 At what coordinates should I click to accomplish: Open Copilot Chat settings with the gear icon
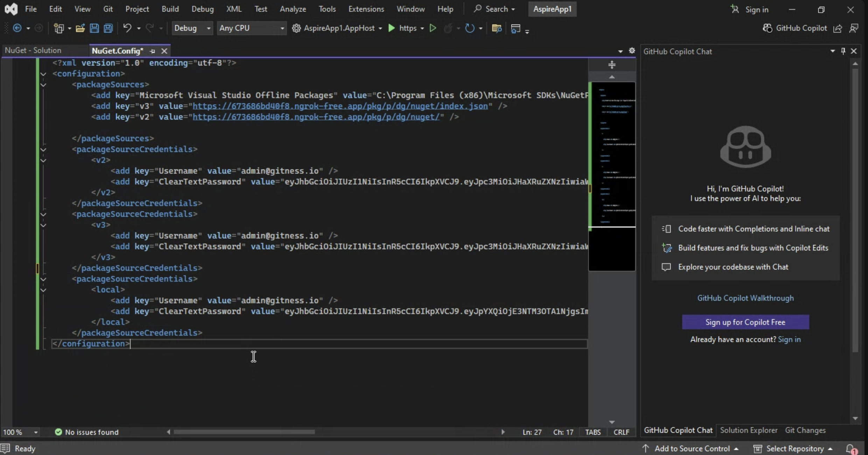[x=632, y=51]
